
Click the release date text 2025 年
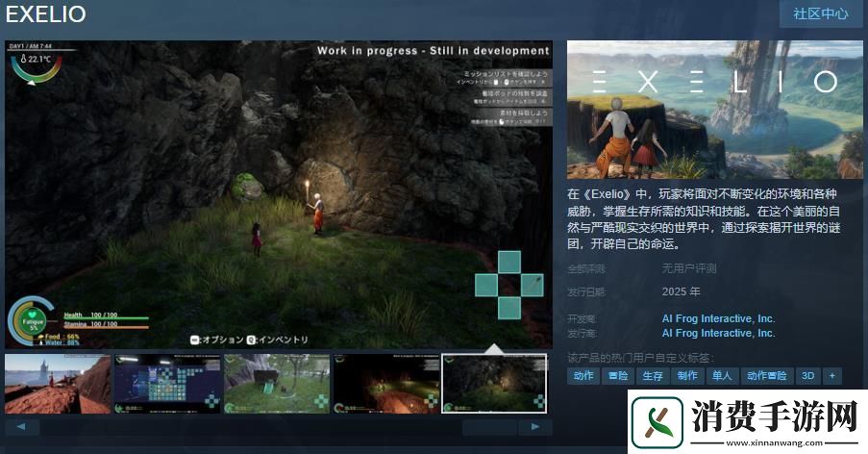[x=681, y=291]
